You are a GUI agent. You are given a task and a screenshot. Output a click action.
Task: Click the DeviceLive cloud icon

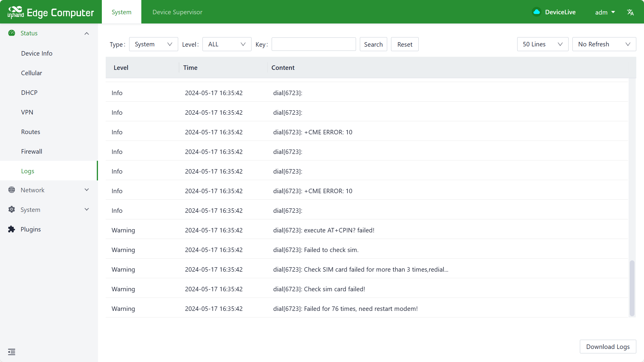(537, 12)
